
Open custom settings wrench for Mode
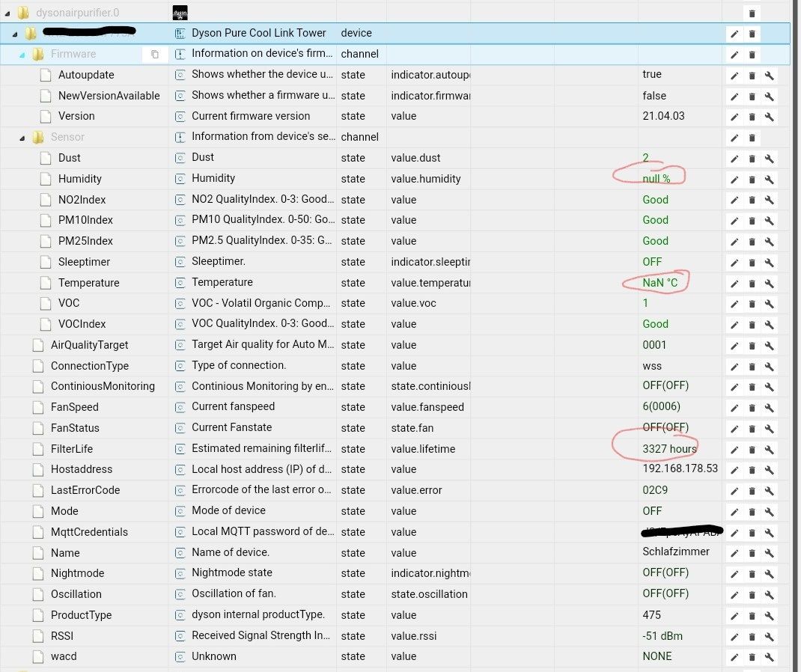[770, 512]
